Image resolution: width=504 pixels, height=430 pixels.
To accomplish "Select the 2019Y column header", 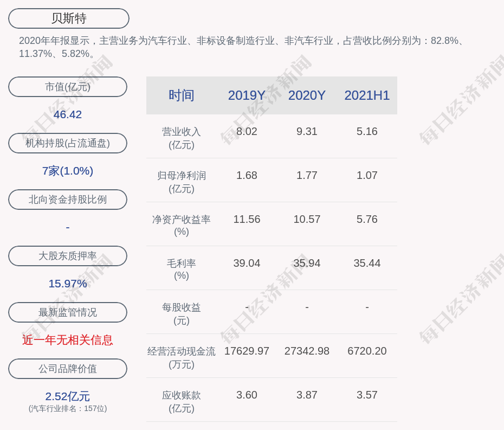I will pyautogui.click(x=247, y=95).
